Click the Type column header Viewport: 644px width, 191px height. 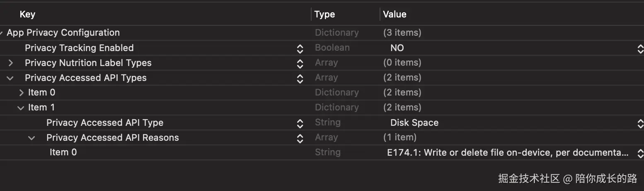point(324,15)
